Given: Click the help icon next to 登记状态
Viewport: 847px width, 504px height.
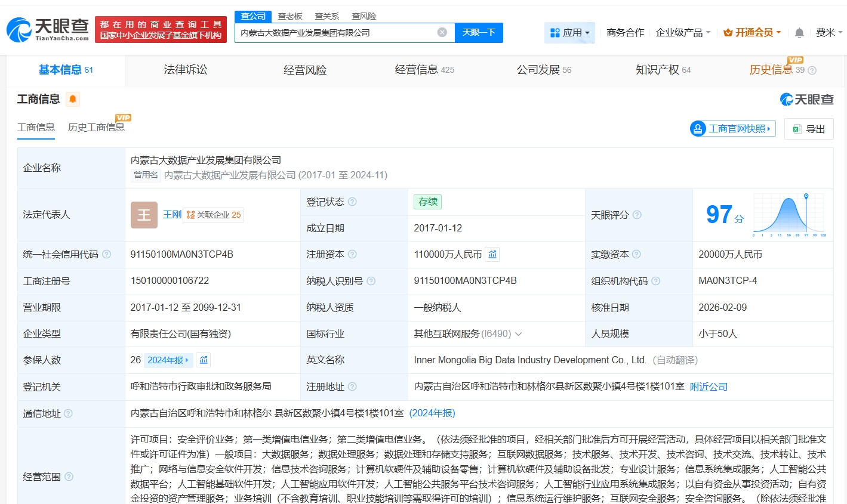Looking at the screenshot, I should [352, 202].
